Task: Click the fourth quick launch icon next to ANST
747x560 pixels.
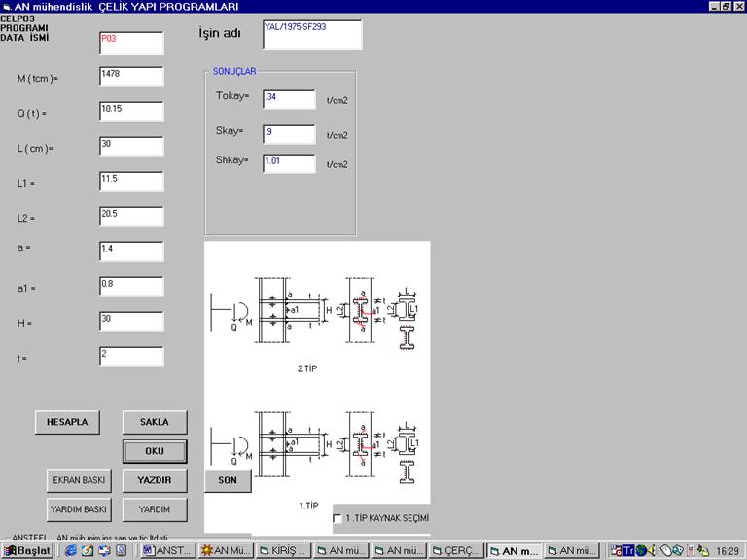Action: (x=121, y=551)
